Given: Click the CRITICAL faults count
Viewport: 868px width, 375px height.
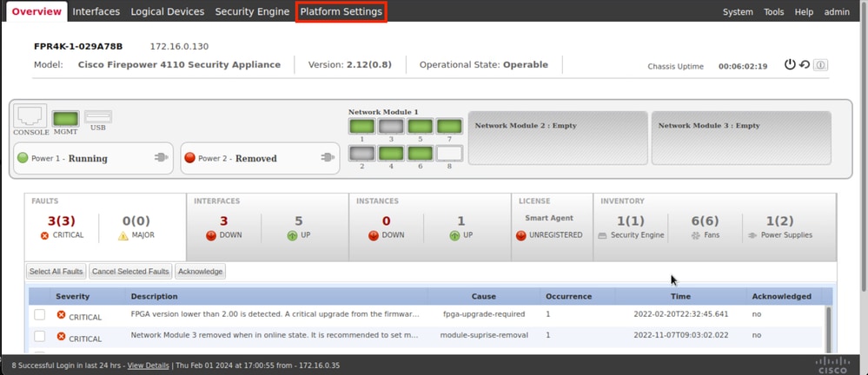Looking at the screenshot, I should click(x=61, y=221).
